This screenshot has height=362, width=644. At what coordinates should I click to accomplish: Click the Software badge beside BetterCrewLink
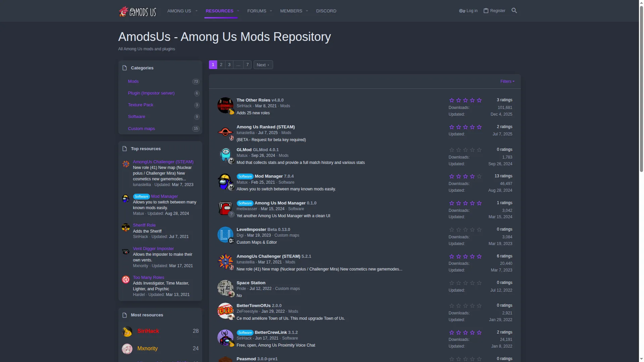[x=245, y=333]
